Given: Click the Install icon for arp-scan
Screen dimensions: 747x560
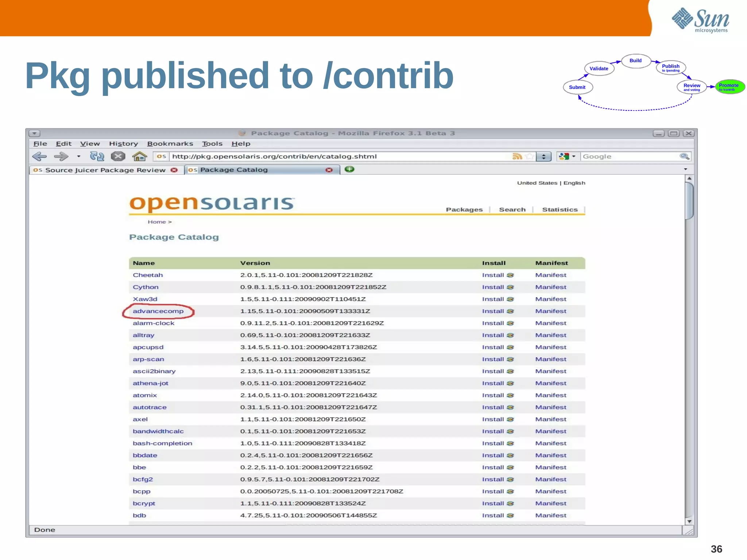Looking at the screenshot, I should [x=510, y=359].
